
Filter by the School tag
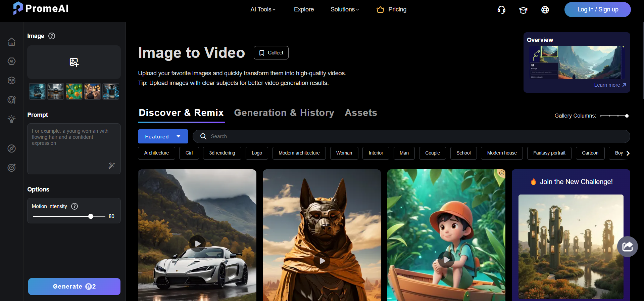click(x=463, y=153)
